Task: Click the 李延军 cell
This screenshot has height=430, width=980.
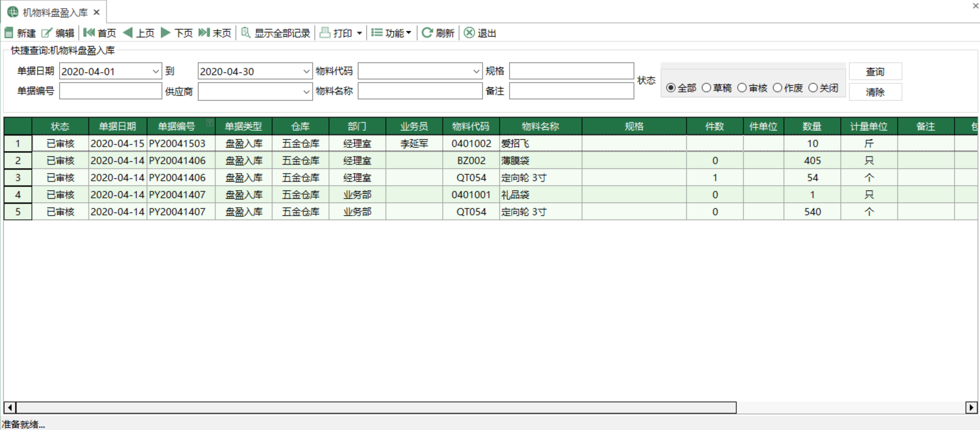Action: pos(414,144)
